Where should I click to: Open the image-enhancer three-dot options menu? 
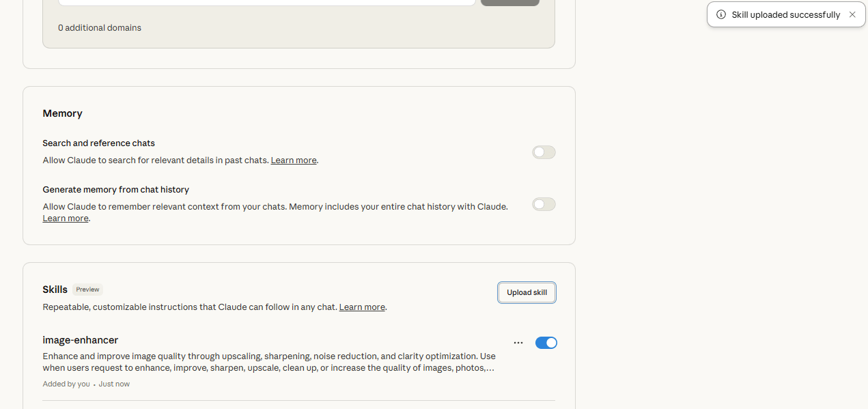tap(518, 343)
